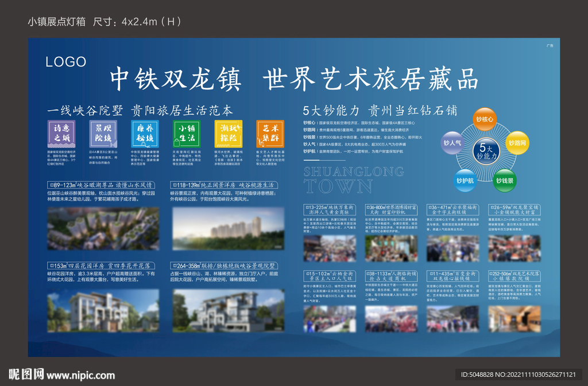This screenshot has width=588, height=386.
Task: Click the 153㎡ 四层花园洋房 label
Action: click(101, 266)
